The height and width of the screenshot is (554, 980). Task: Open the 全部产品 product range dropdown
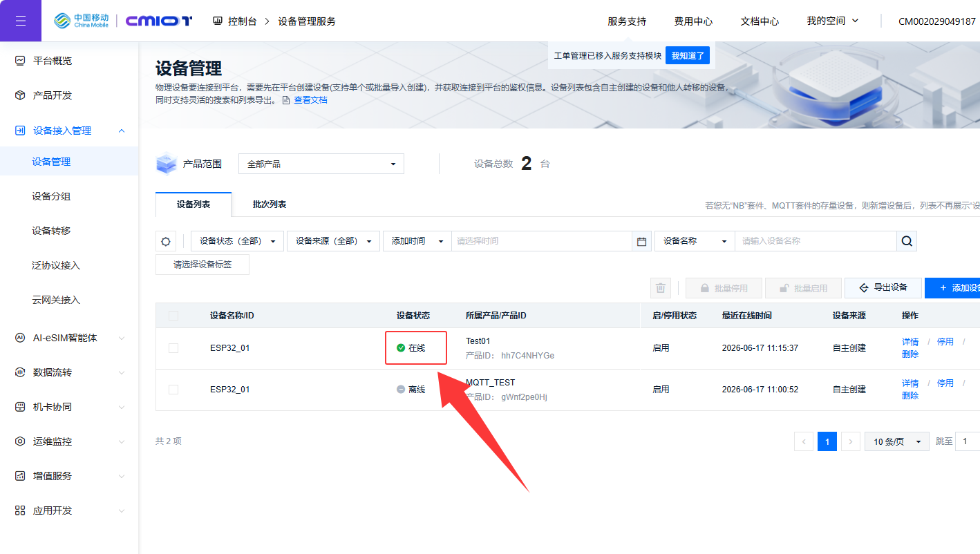(x=321, y=164)
